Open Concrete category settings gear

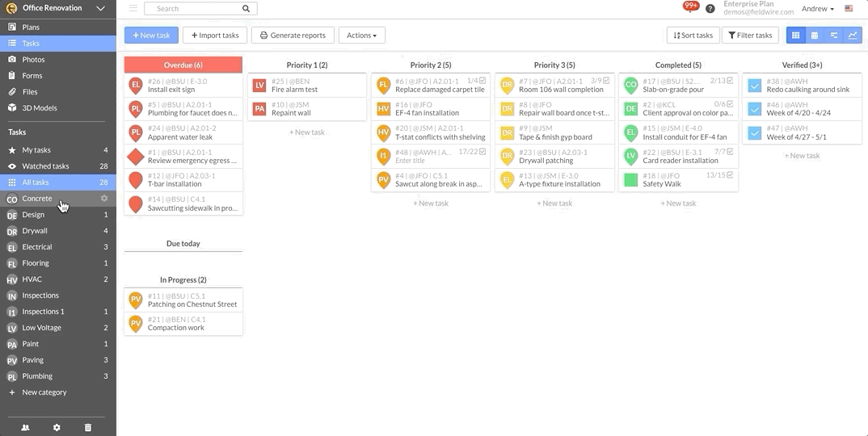tap(104, 198)
